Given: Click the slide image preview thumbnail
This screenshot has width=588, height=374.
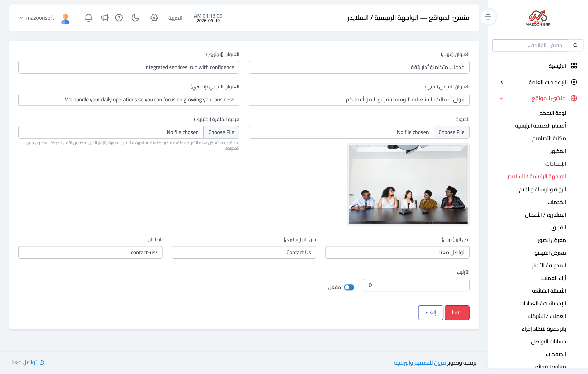Looking at the screenshot, I should (x=408, y=185).
